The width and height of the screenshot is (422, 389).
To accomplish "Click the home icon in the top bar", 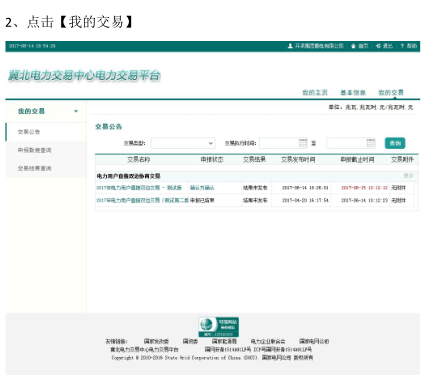I will coord(353,46).
